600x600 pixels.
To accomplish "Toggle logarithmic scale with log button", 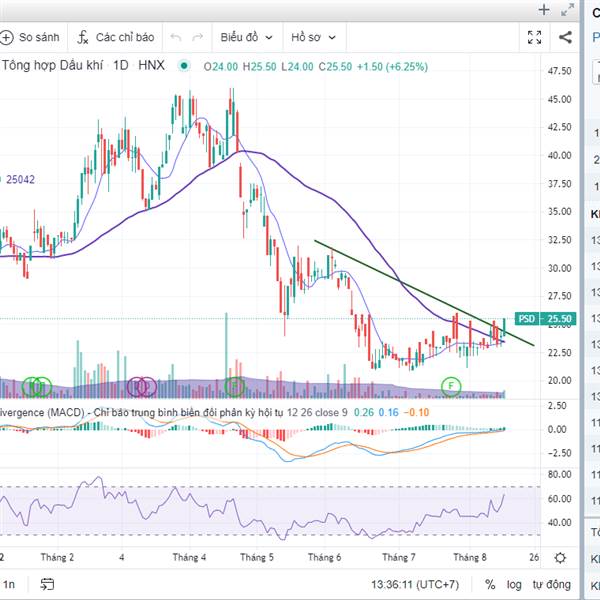I will pos(514,584).
